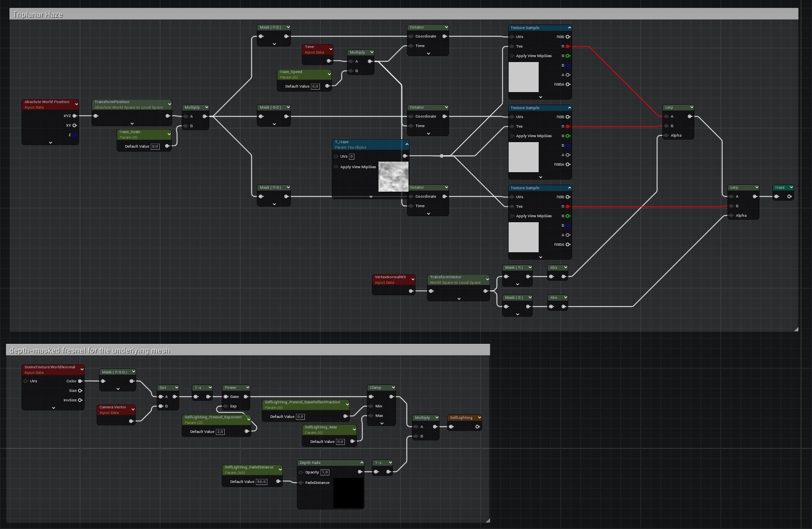Collapse the middle Texture Sample via its header arrow
812x529 pixels.
(x=569, y=108)
